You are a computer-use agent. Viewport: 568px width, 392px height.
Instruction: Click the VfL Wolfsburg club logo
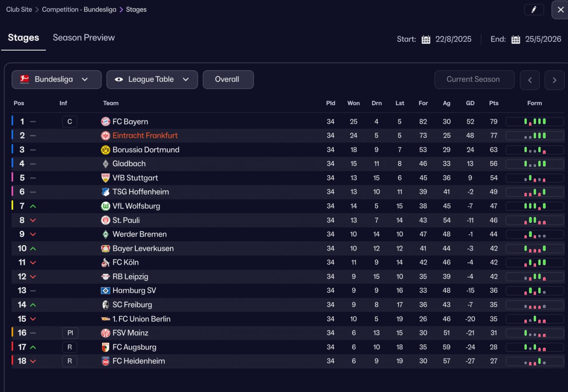pyautogui.click(x=106, y=206)
